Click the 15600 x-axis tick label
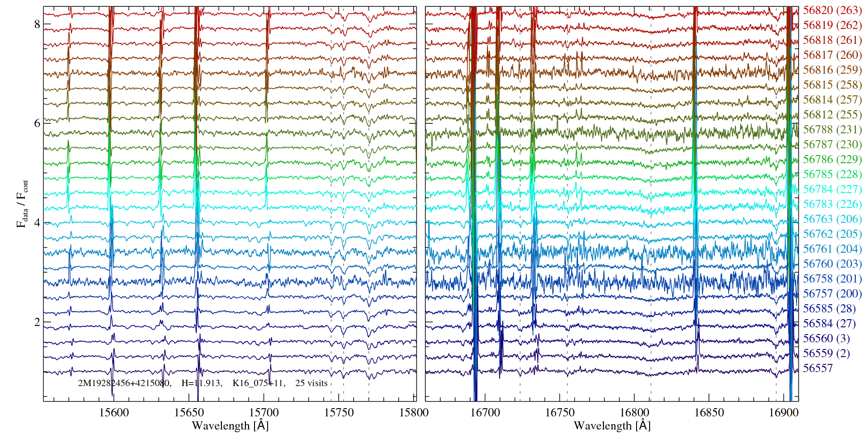 tap(114, 413)
